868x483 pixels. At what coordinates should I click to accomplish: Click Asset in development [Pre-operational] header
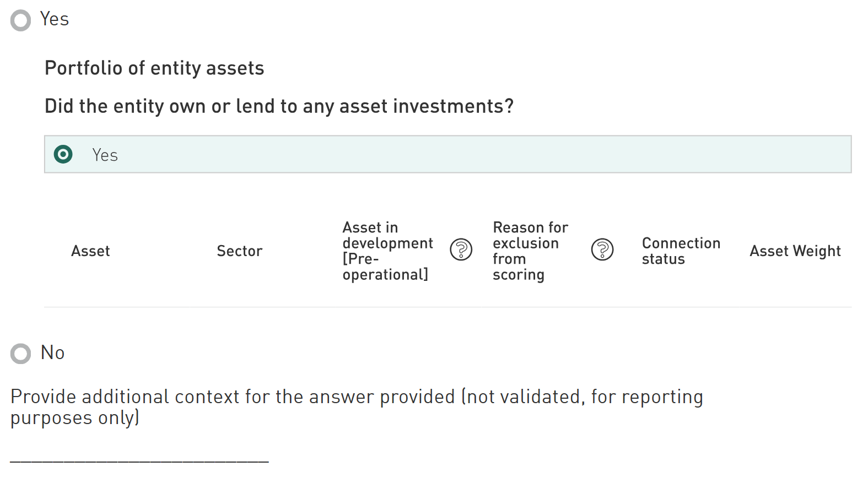[x=387, y=251]
